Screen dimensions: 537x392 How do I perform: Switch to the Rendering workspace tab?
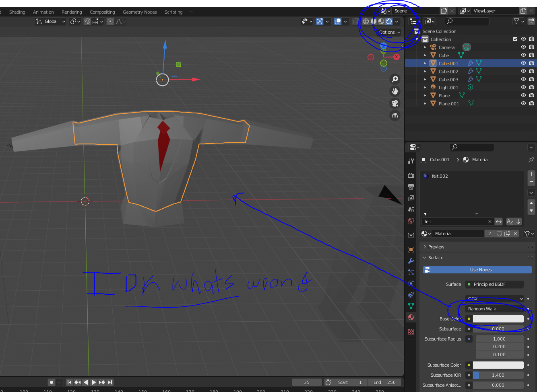point(72,12)
